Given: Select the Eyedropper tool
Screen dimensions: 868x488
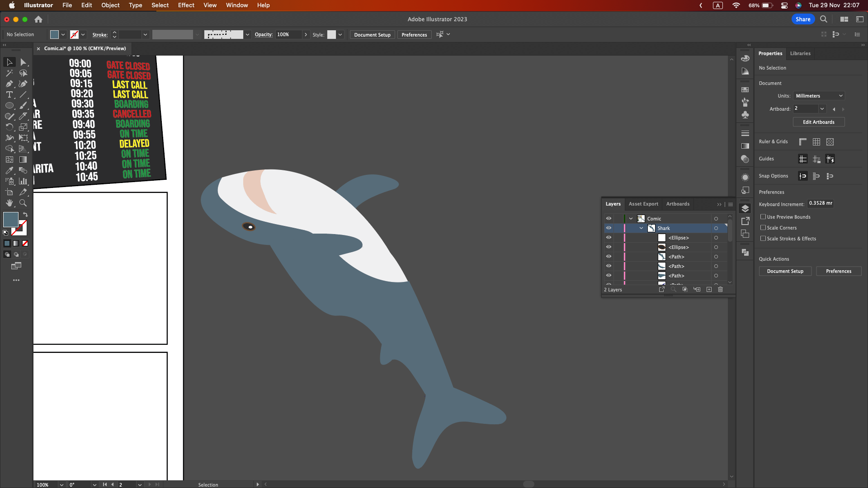Looking at the screenshot, I should [9, 170].
